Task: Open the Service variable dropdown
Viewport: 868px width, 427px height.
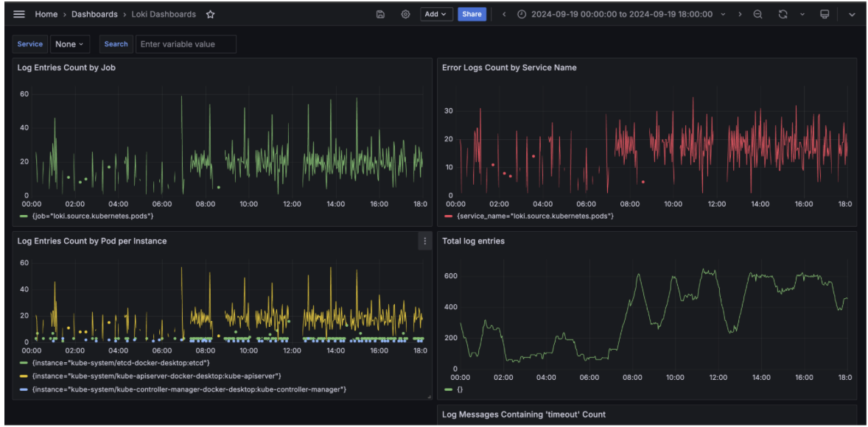Action: [70, 44]
